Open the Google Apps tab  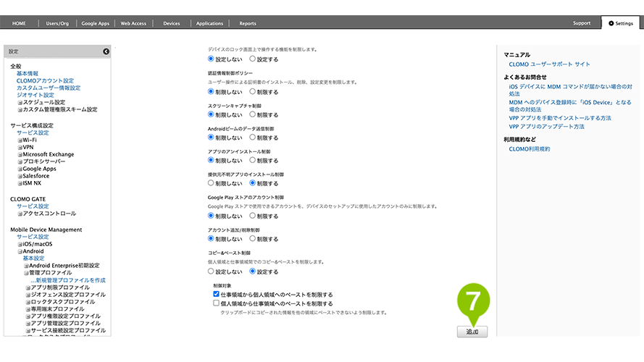click(96, 23)
